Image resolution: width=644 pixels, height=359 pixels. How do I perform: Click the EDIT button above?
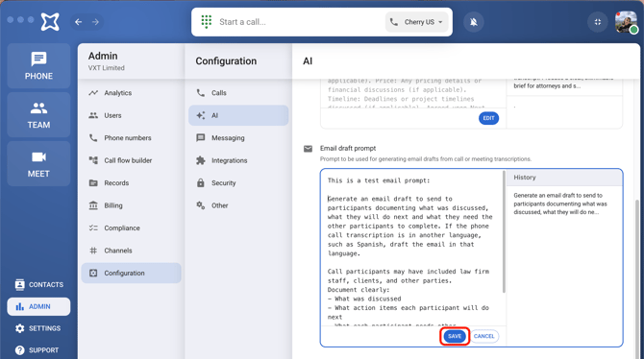click(488, 118)
